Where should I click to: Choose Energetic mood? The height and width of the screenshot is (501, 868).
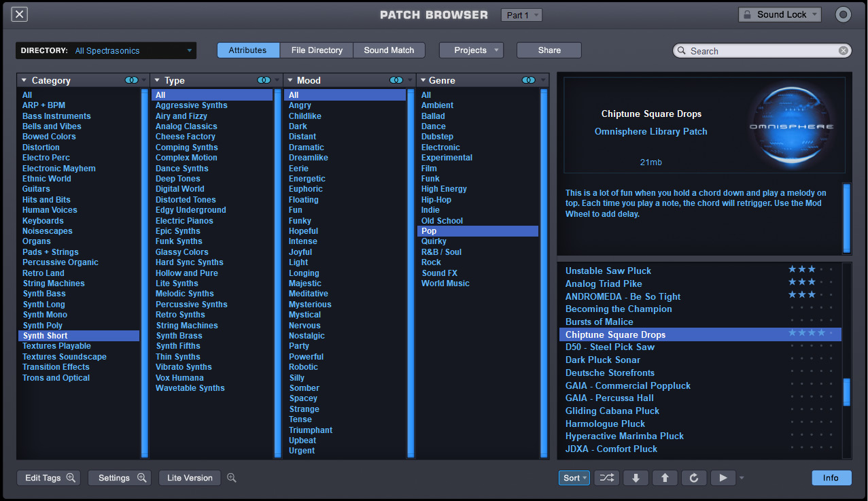tap(307, 179)
